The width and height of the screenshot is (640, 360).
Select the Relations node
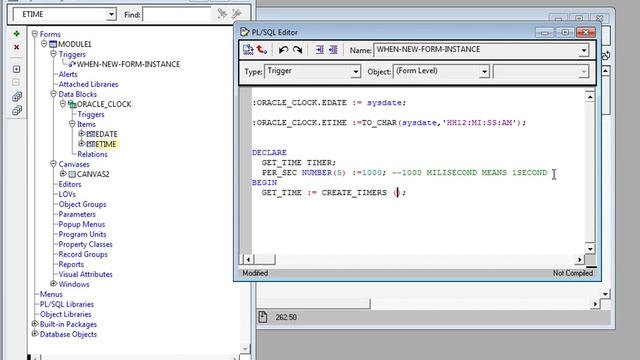[92, 154]
